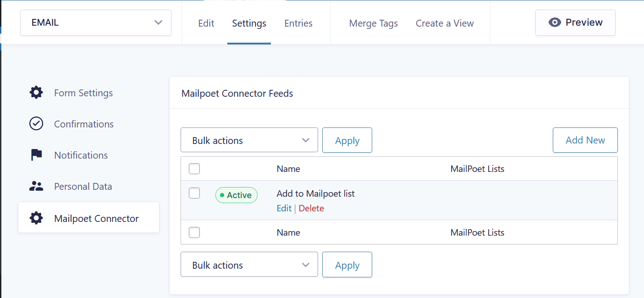
Task: Click the Active status badge on the feed
Action: 236,195
